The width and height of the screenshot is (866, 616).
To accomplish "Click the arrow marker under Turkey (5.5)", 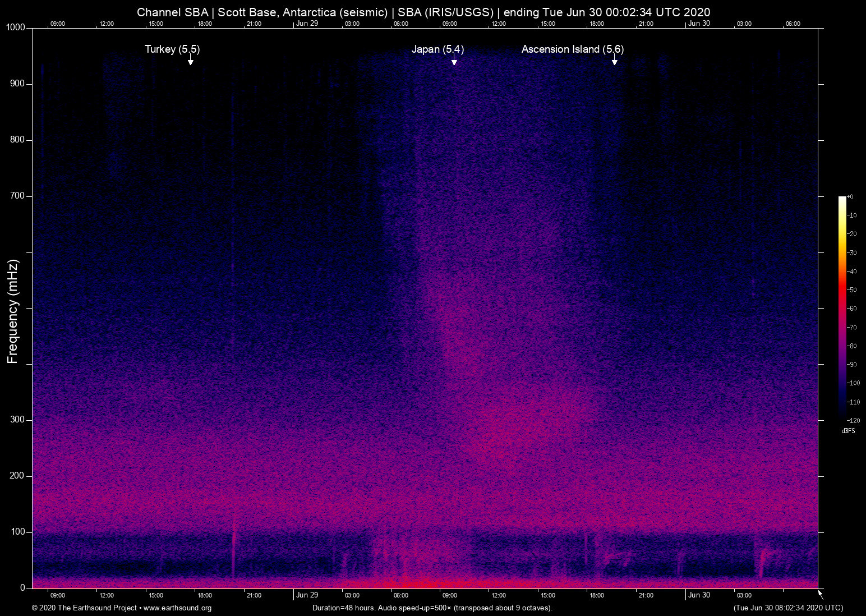I will pos(191,61).
